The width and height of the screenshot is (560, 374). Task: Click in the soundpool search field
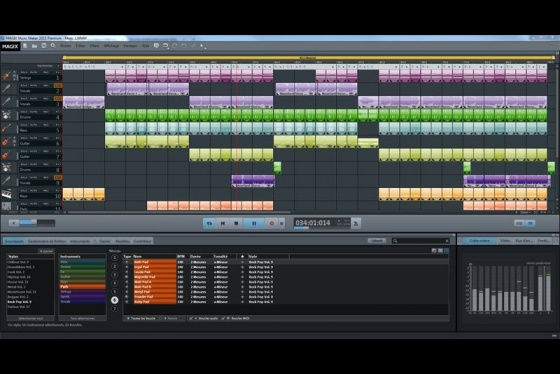click(420, 241)
